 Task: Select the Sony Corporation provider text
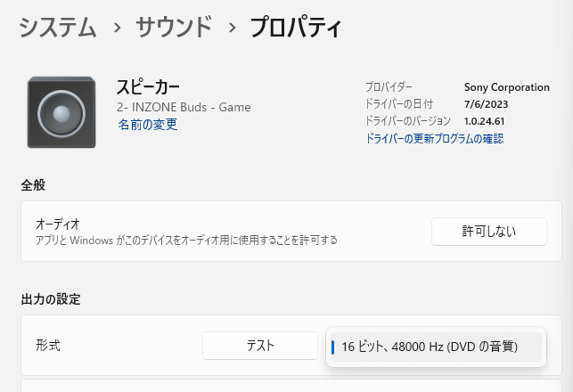[x=506, y=87]
